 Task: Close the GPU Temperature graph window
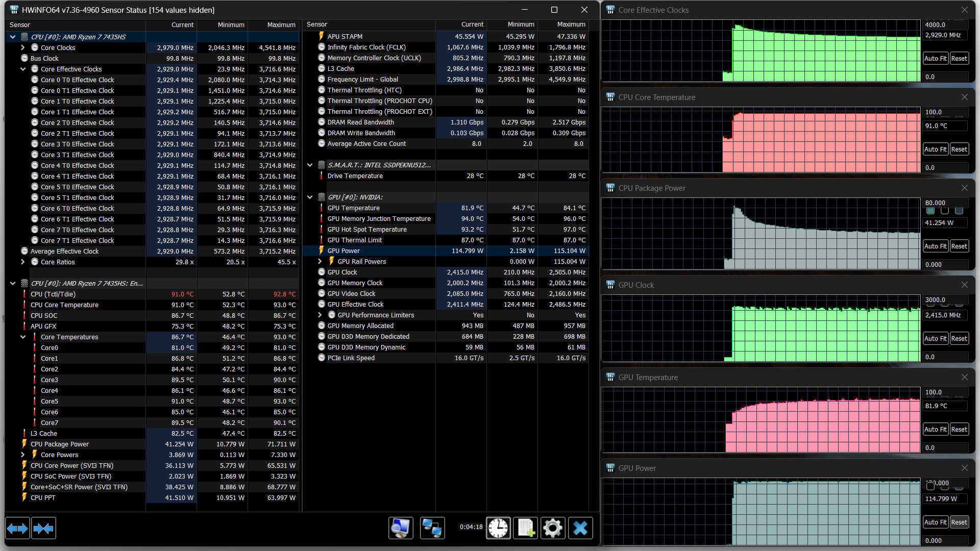(964, 377)
